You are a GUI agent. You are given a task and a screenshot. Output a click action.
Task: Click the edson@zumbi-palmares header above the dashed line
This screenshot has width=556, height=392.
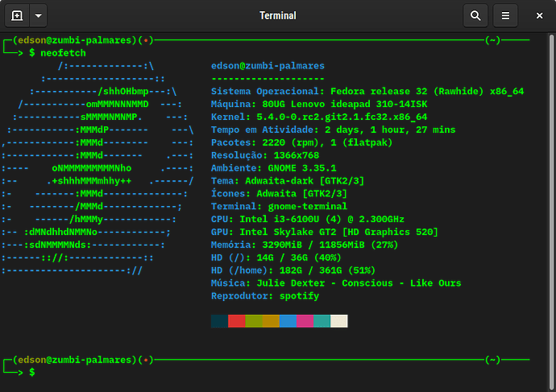pos(268,66)
